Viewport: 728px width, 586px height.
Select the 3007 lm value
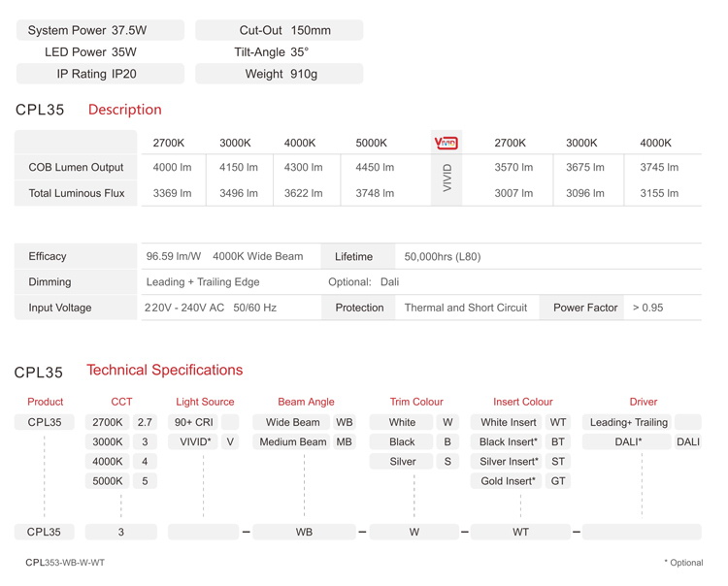[x=513, y=193]
